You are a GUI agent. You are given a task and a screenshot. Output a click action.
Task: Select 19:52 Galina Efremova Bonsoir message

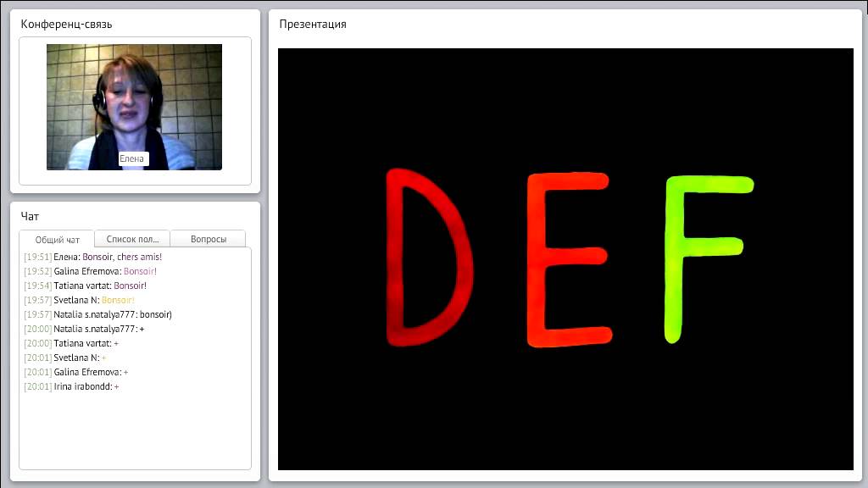pos(90,271)
